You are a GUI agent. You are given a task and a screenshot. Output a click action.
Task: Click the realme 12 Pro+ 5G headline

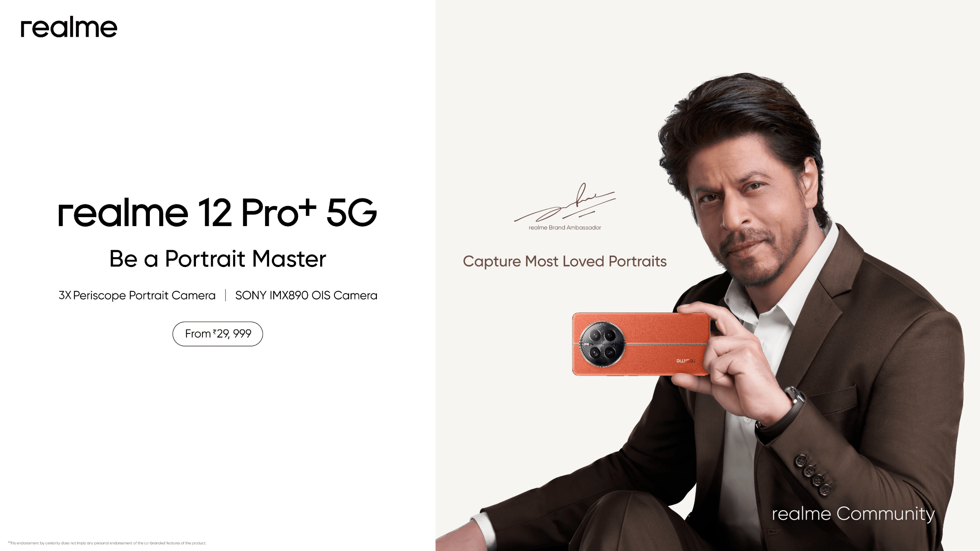point(218,212)
